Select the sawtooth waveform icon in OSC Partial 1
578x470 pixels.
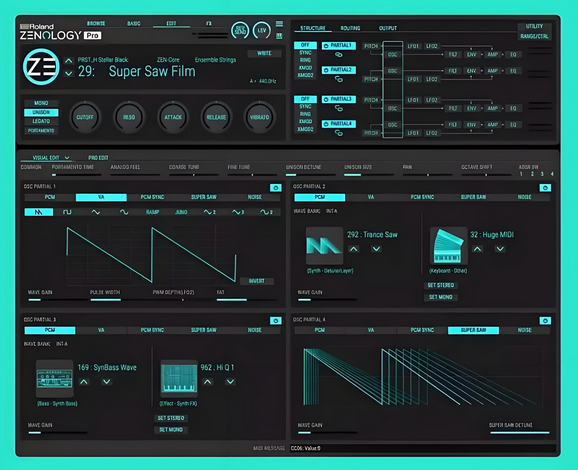(39, 212)
